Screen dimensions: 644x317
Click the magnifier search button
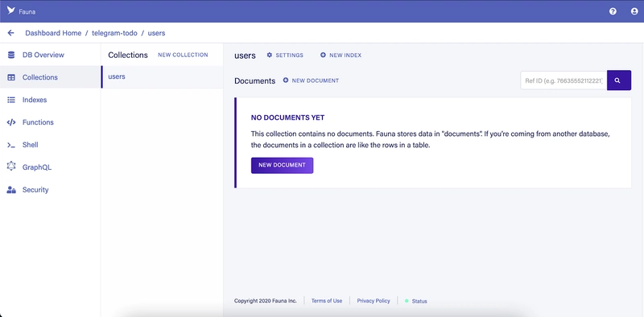pyautogui.click(x=619, y=80)
